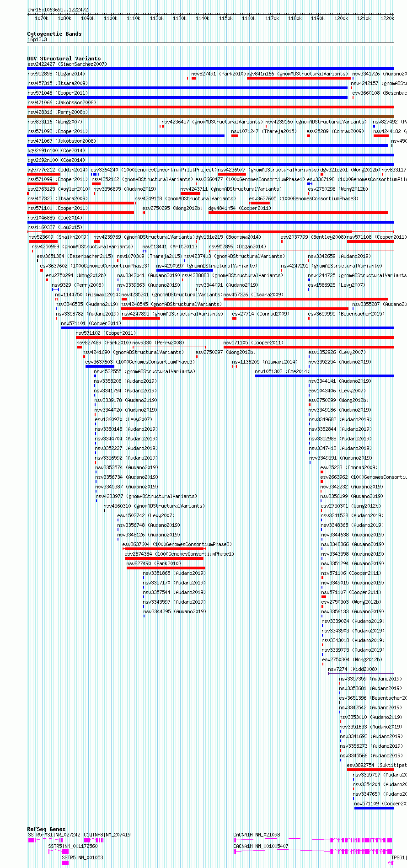Click variant nsv1136205 (Alsmadi2014)
The height and width of the screenshot is (868, 407).
[265, 362]
